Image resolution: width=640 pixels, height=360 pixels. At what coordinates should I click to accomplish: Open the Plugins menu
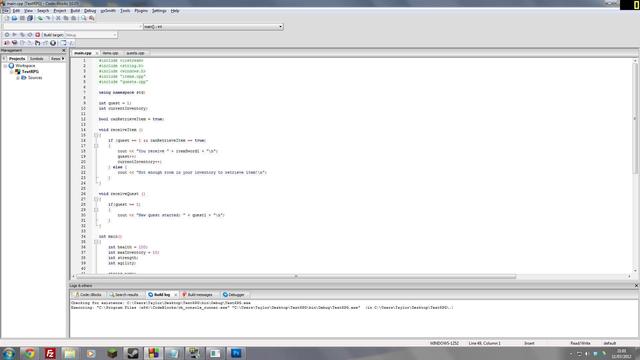(141, 11)
